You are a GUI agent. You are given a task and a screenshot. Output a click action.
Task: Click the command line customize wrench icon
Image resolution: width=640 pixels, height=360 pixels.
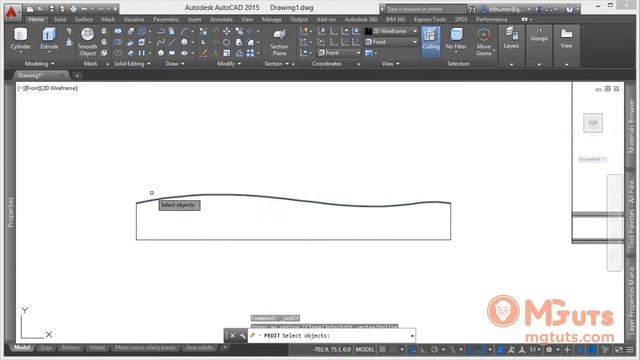point(242,336)
